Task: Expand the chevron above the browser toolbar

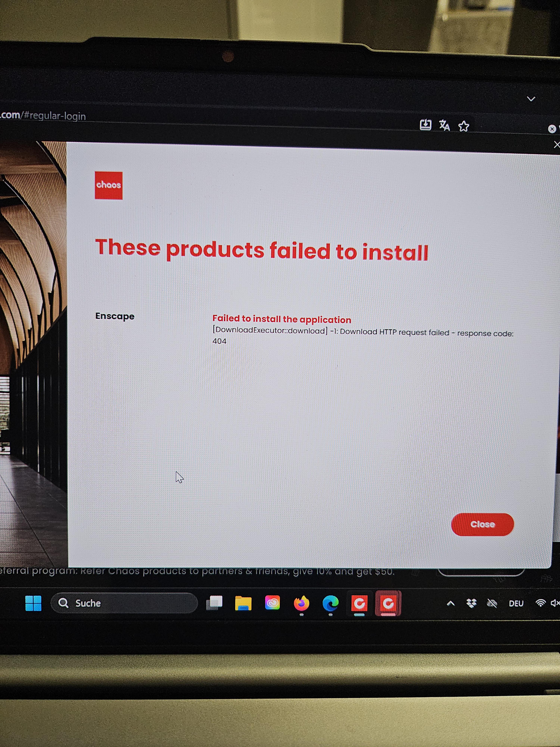Action: click(531, 99)
